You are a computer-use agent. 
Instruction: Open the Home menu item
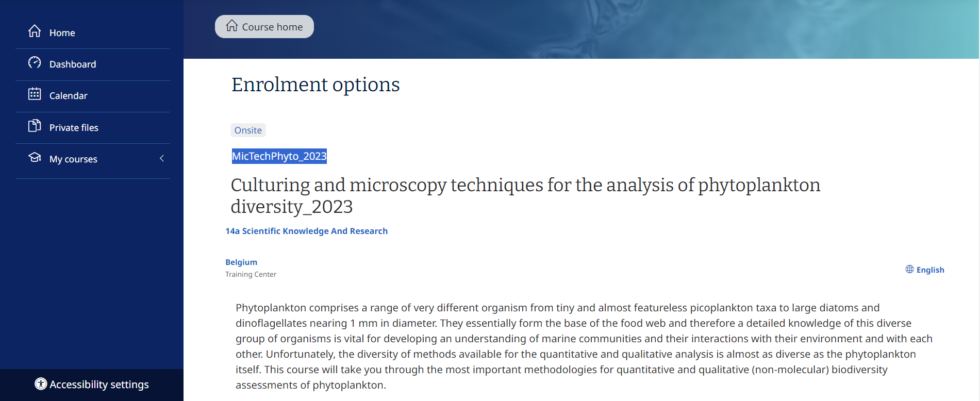[62, 33]
